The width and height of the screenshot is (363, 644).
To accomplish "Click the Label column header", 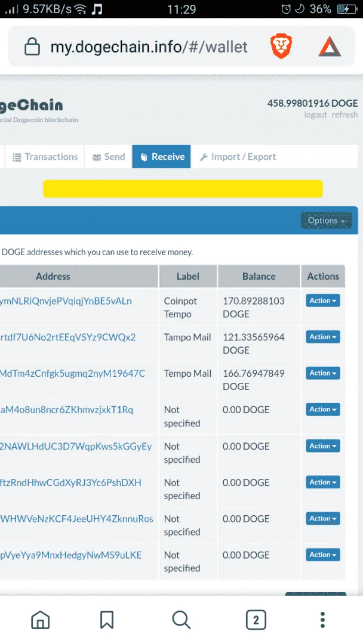I will pos(188,277).
